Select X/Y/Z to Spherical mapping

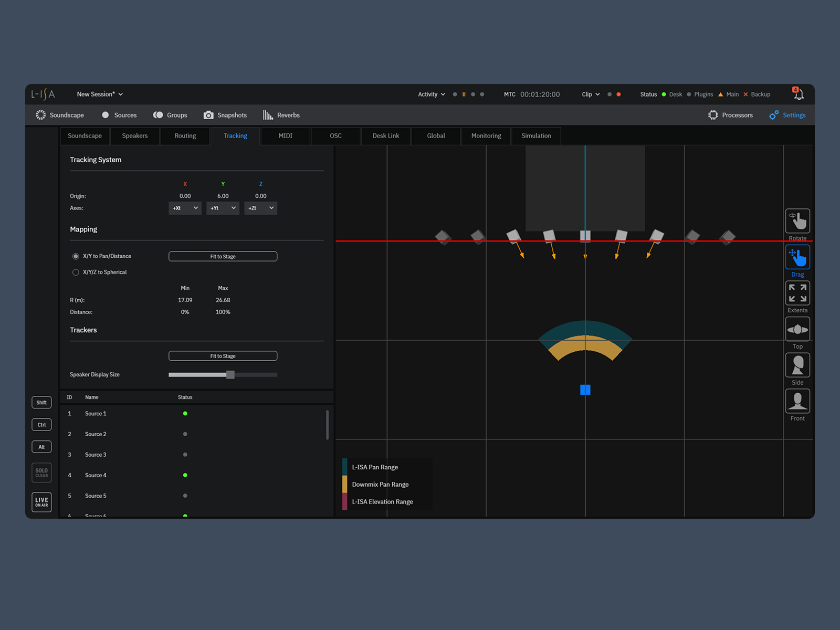76,272
